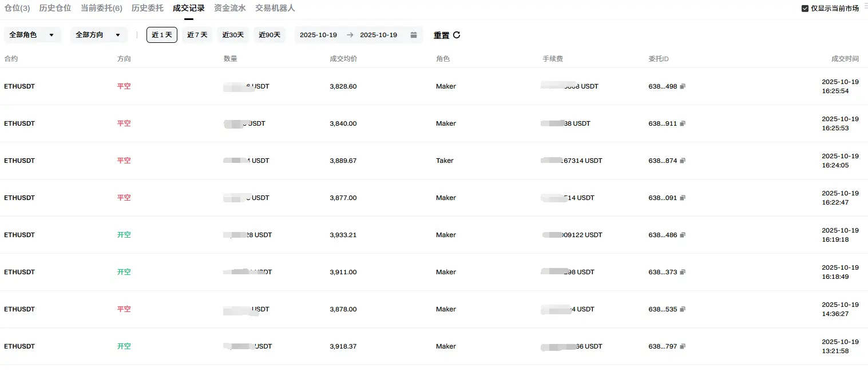Click the price 3,828.60

point(343,87)
